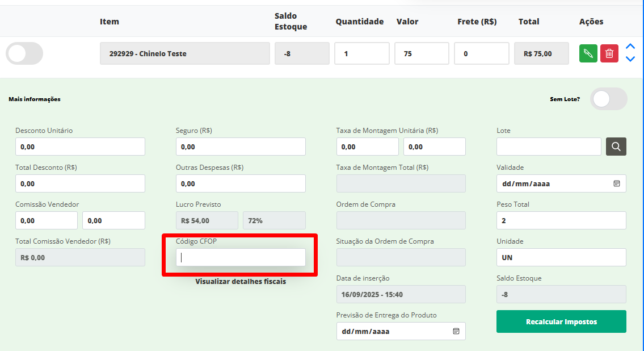
Task: Move item up with blue chevron
Action: pos(630,47)
